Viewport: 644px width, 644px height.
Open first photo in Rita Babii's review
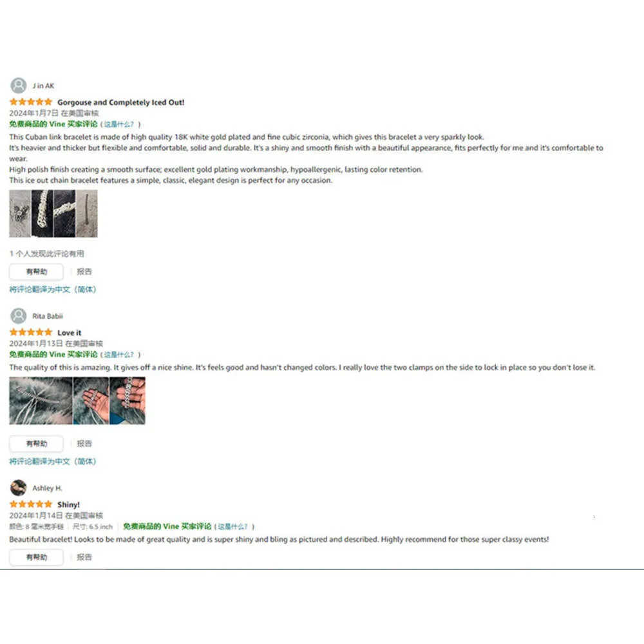[x=41, y=401]
